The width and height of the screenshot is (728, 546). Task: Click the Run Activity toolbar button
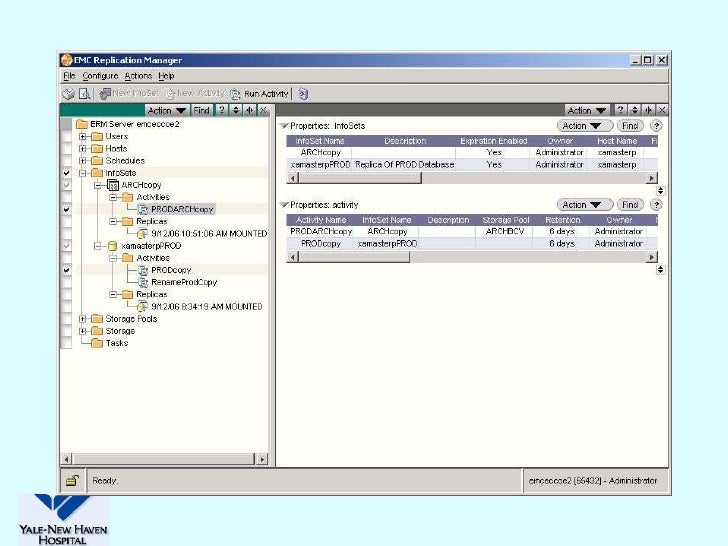point(259,94)
